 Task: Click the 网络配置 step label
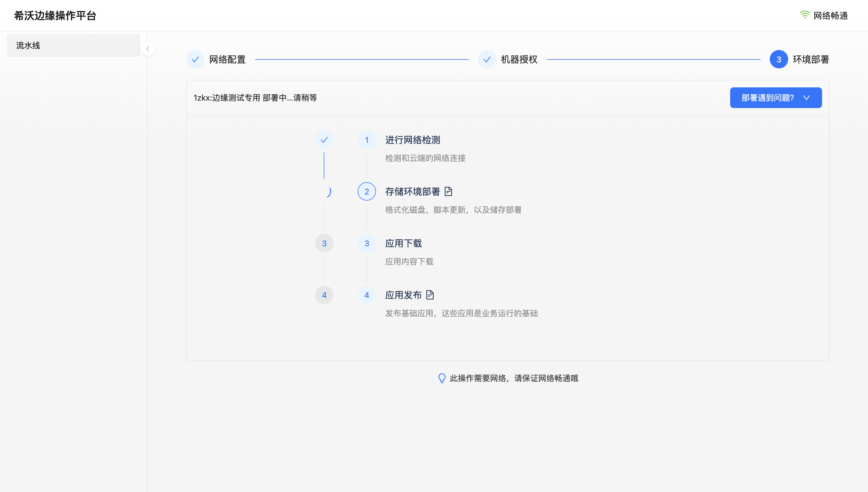tap(227, 59)
